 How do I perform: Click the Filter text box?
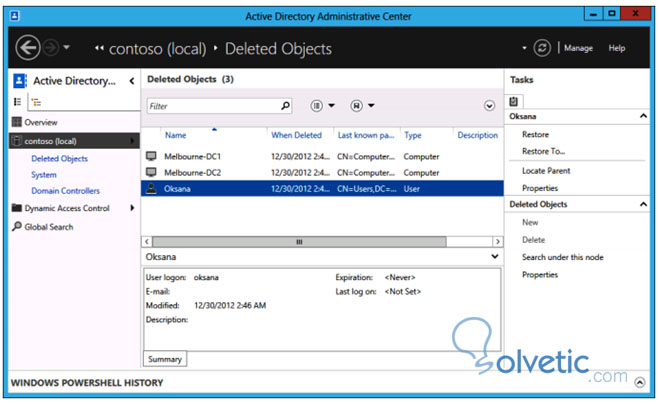pos(213,106)
